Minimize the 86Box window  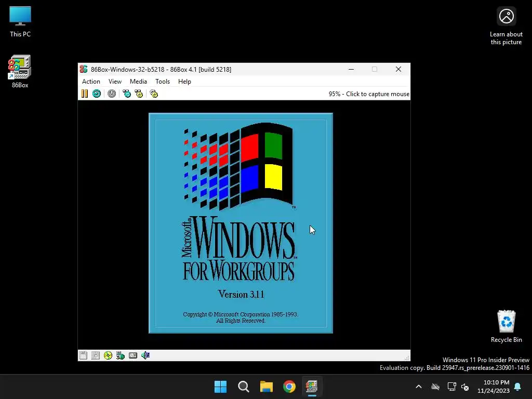pos(351,69)
